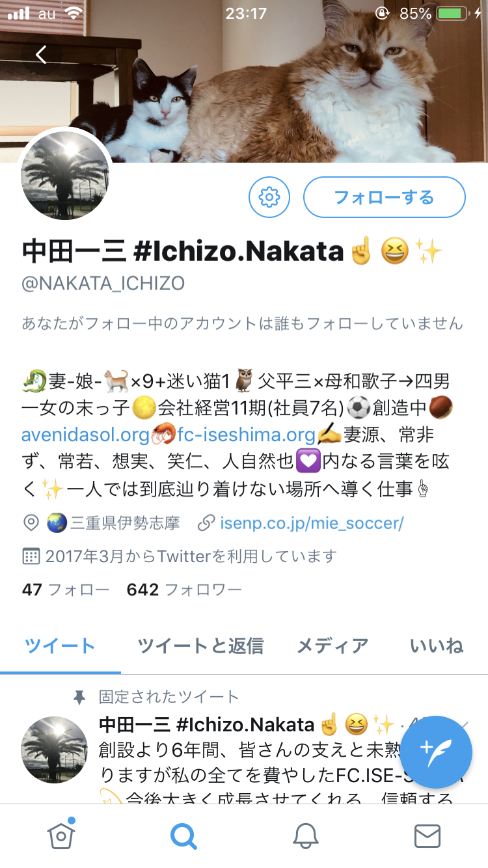Tap the back arrow on header image
The width and height of the screenshot is (488, 868).
(x=41, y=55)
